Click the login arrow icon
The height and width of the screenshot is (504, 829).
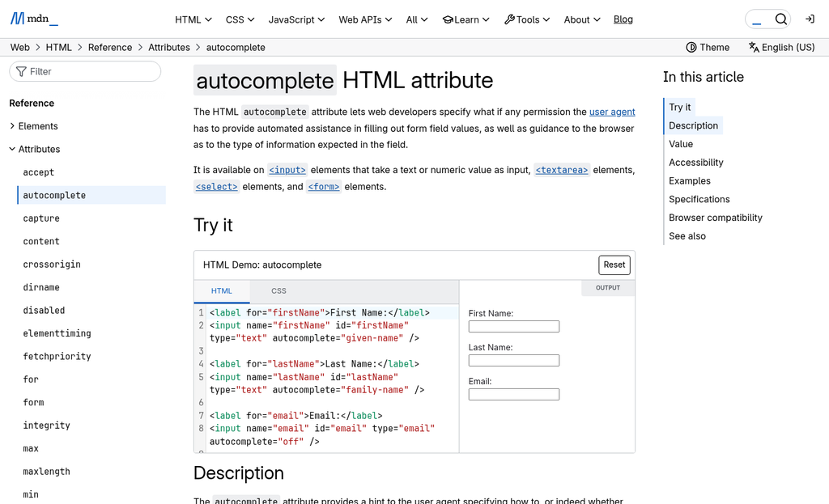pyautogui.click(x=810, y=19)
